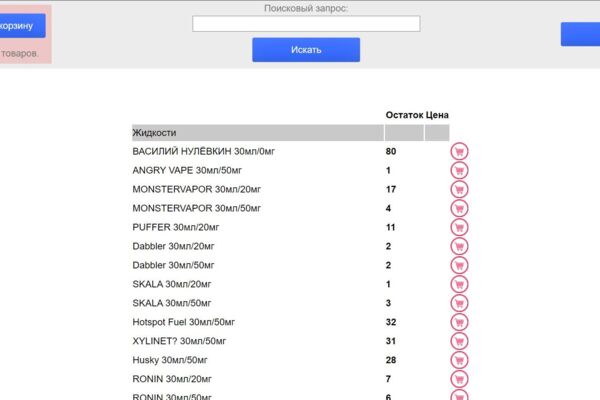The image size is (600, 400).
Task: Click cart icon for MONSTERVAPOR 30мл/20мг
Action: pyautogui.click(x=459, y=189)
